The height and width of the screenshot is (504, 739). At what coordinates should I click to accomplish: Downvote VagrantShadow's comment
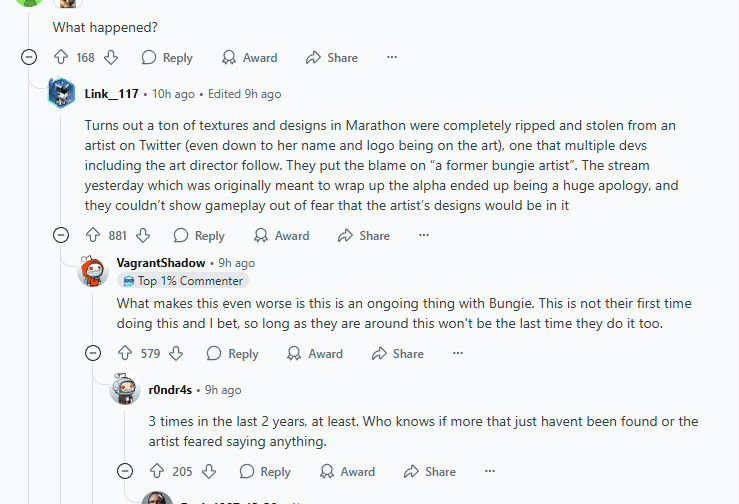click(176, 354)
